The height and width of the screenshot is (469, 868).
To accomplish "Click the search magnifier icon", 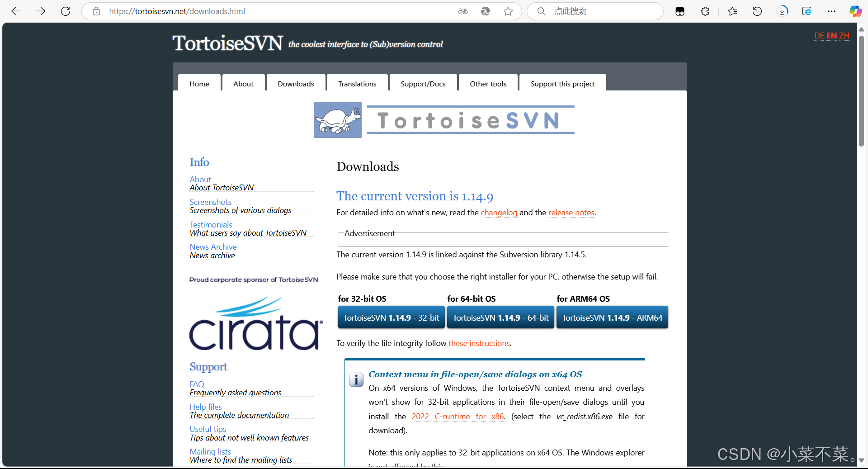I will (x=541, y=11).
